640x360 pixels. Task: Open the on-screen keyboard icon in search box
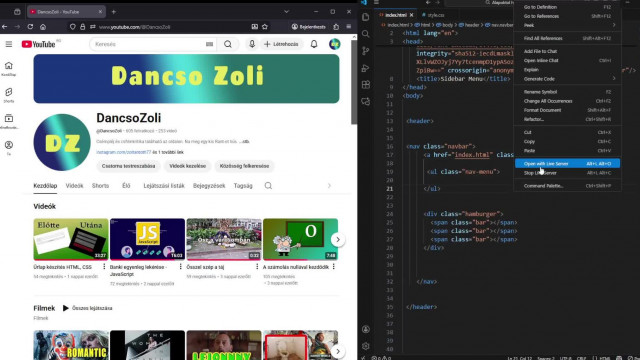click(x=209, y=44)
